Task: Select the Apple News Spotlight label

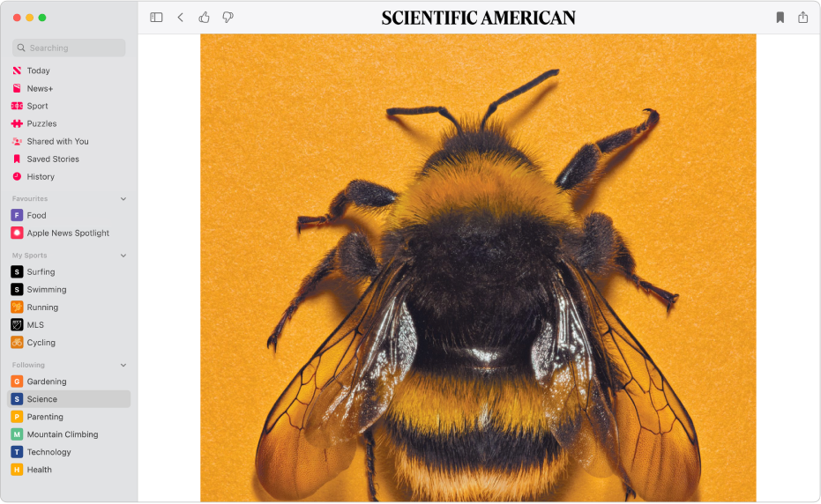Action: 68,233
